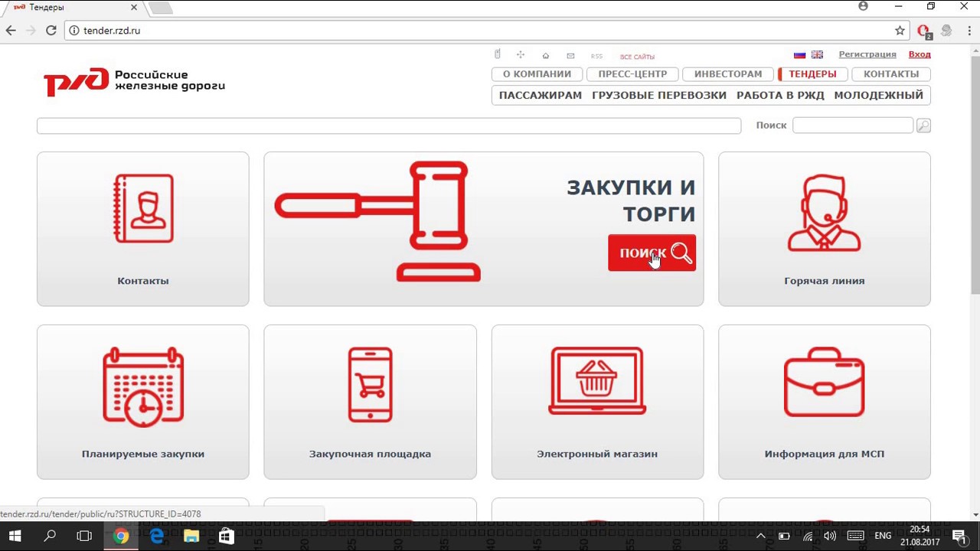
Task: Open the О КОМПАНИИ menu tab
Action: coord(537,74)
